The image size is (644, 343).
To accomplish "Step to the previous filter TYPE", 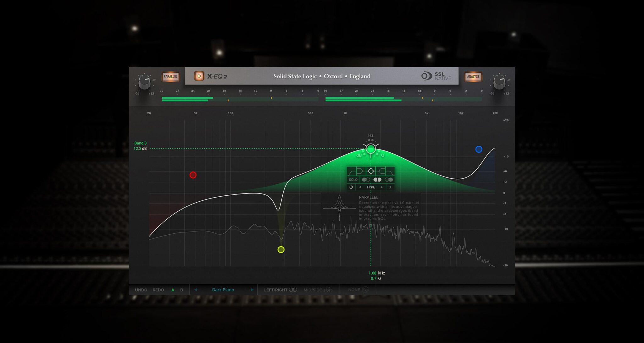I will coord(360,187).
